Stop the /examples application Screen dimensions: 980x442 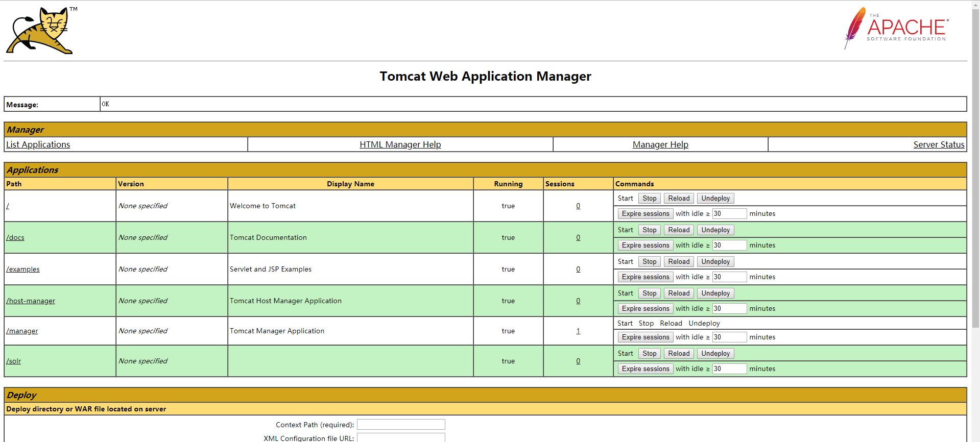click(650, 262)
